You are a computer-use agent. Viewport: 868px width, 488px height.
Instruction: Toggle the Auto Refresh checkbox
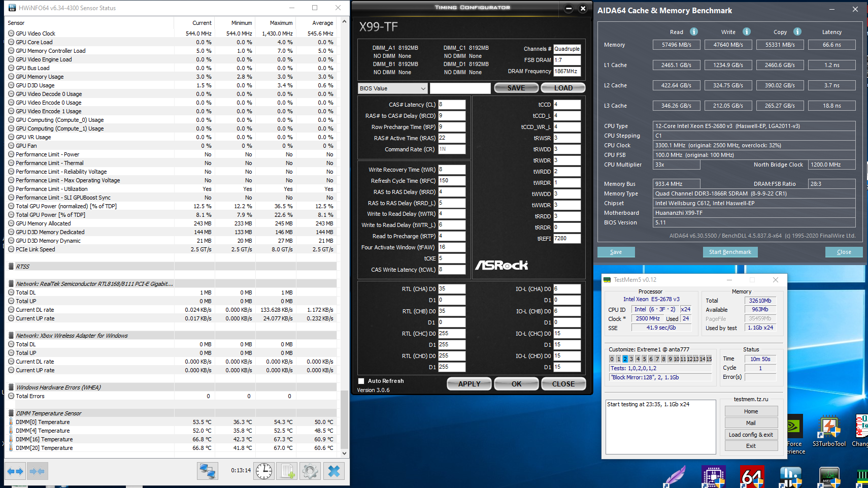coord(361,381)
